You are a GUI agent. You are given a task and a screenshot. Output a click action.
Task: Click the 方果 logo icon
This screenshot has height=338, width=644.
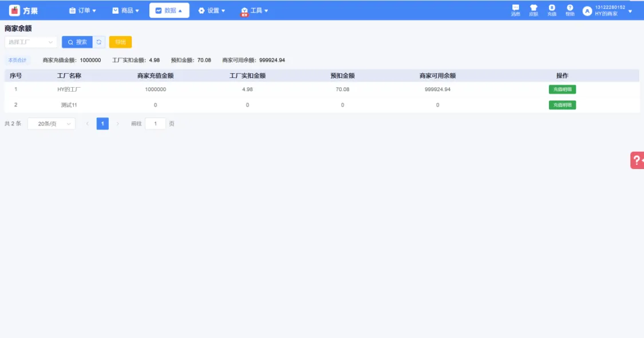click(x=14, y=10)
